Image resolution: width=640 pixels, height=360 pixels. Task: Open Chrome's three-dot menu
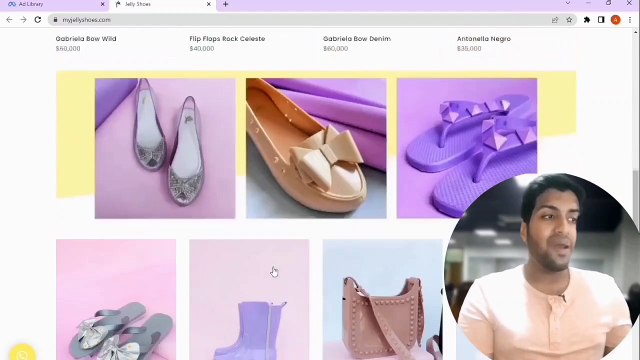point(630,20)
